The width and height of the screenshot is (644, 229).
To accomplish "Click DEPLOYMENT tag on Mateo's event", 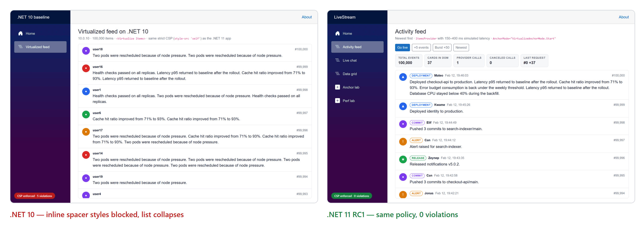I will click(421, 76).
